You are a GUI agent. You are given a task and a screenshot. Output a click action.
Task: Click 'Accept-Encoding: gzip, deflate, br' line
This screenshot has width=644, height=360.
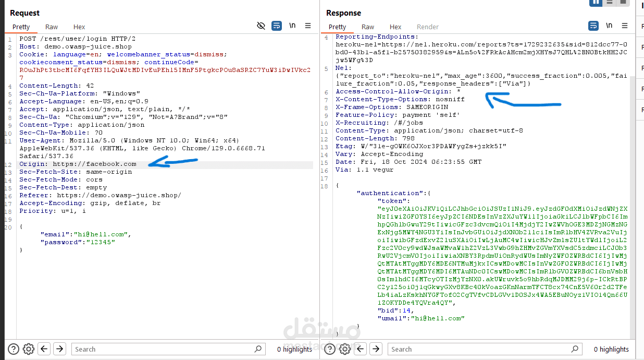coord(90,203)
